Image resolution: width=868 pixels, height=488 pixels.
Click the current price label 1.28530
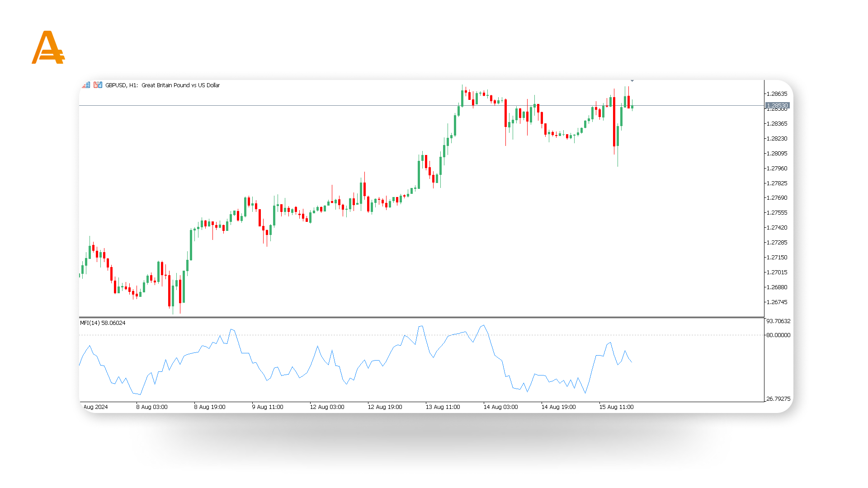coord(777,105)
